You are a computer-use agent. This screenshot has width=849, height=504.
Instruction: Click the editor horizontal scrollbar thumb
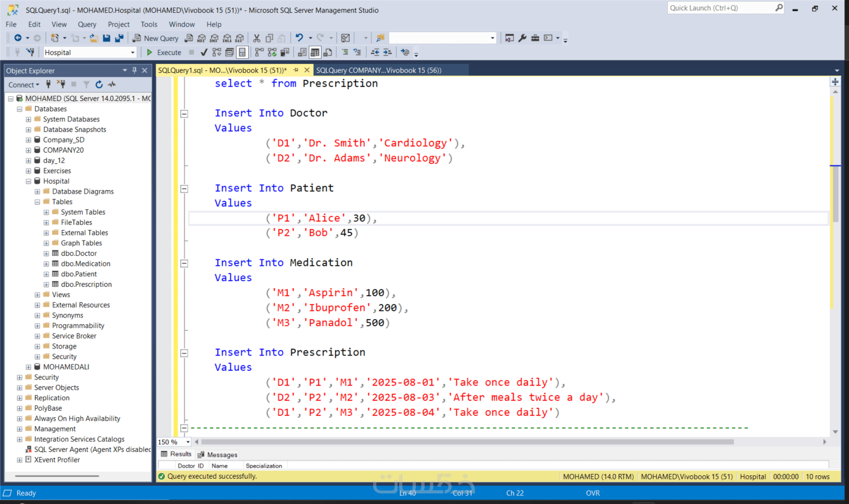coord(467,442)
